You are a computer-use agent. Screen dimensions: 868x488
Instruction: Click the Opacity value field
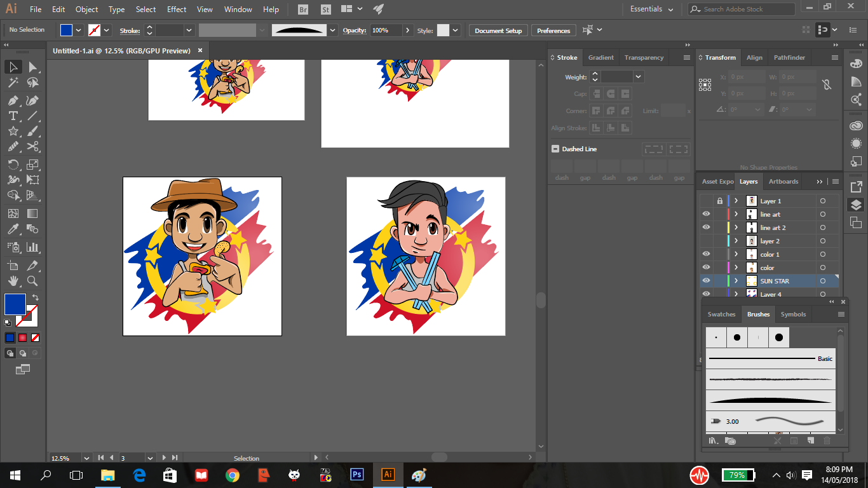pos(386,30)
